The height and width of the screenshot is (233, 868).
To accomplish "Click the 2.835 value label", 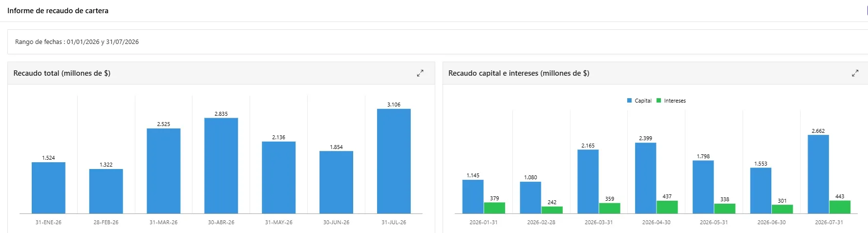I will (x=221, y=114).
